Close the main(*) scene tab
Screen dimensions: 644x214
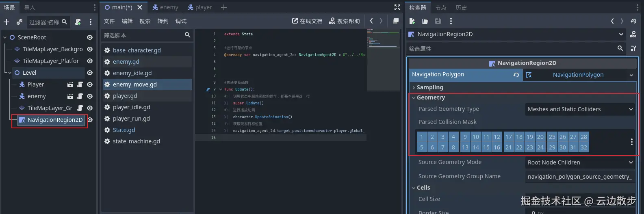click(x=140, y=7)
